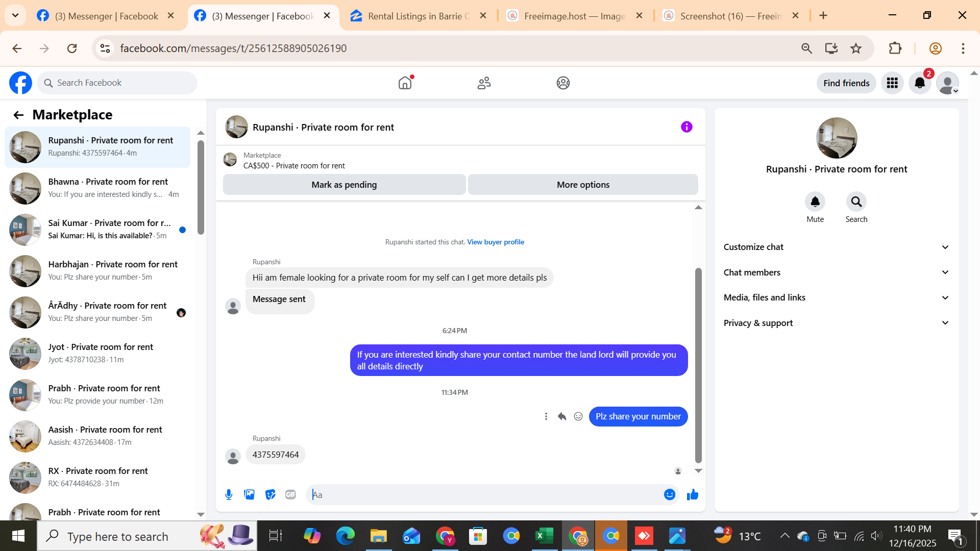Go back using the Marketplace arrow
Viewport: 980px width, 551px height.
tap(18, 115)
